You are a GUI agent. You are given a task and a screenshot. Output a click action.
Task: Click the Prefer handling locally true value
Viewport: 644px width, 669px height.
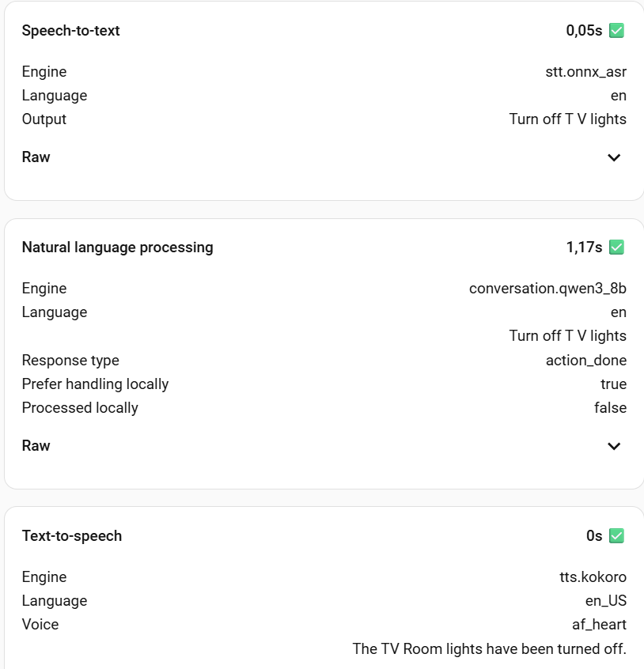(613, 384)
